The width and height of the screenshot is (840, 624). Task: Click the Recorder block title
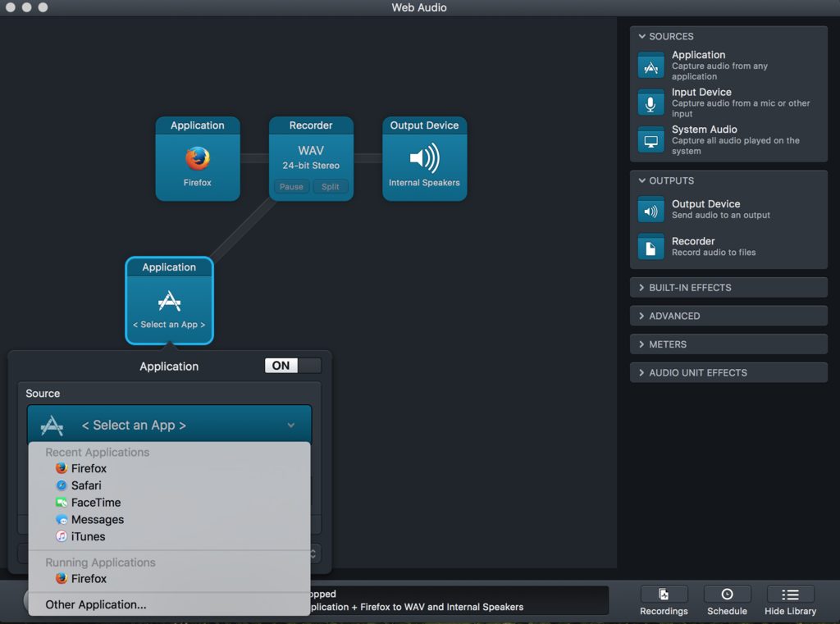coord(311,125)
